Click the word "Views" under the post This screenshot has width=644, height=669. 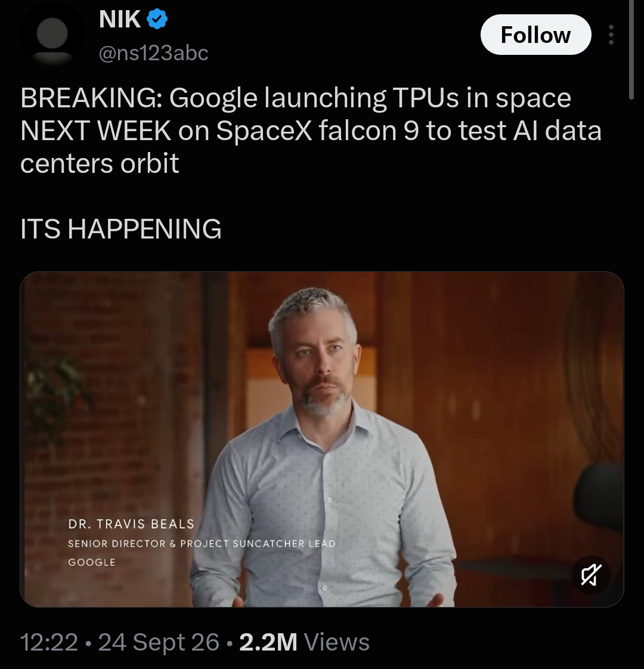336,642
